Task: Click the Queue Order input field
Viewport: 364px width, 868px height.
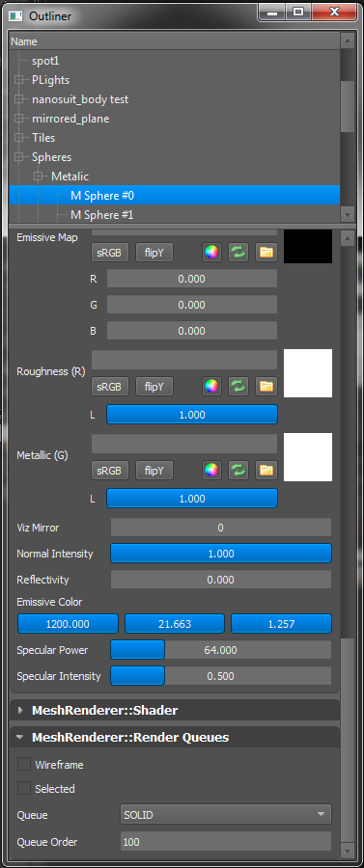Action: [226, 842]
